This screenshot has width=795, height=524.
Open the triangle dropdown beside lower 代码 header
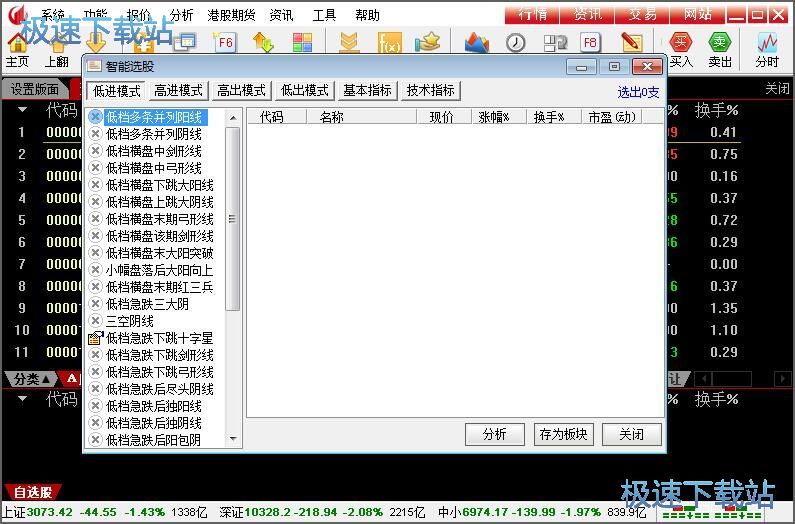tap(22, 399)
